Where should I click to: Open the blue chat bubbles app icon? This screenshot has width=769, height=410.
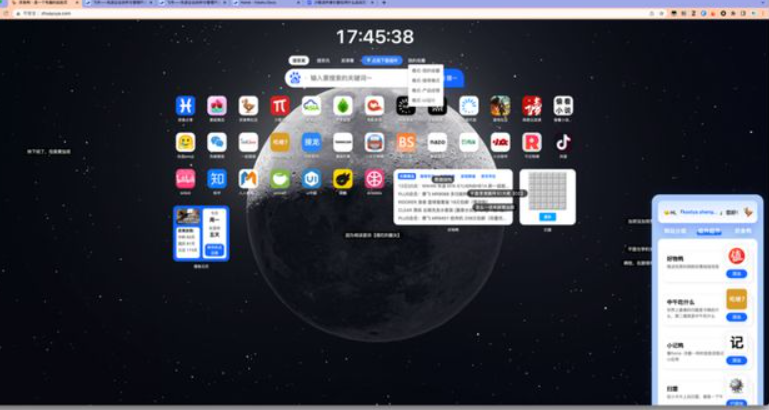(x=217, y=142)
